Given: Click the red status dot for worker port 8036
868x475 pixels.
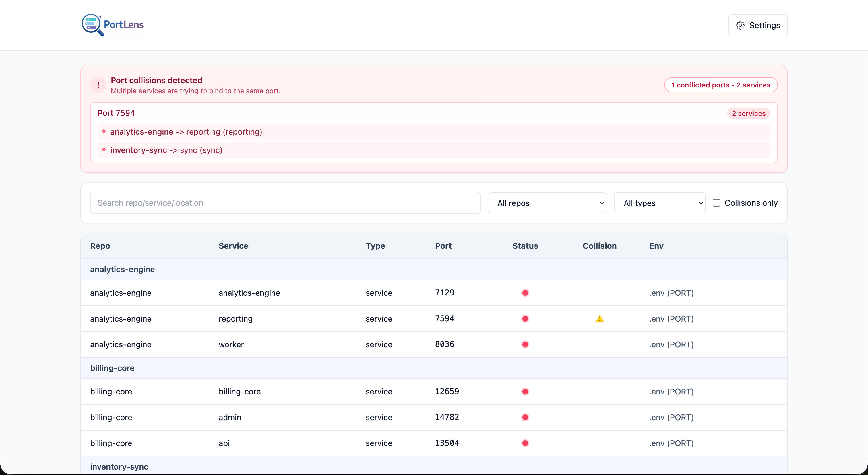Looking at the screenshot, I should [525, 344].
